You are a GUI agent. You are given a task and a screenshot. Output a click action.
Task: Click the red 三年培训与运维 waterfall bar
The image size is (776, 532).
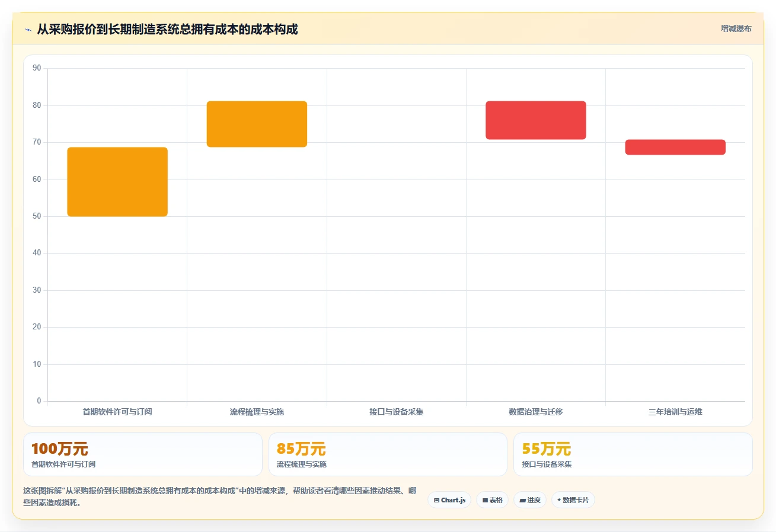pos(675,147)
